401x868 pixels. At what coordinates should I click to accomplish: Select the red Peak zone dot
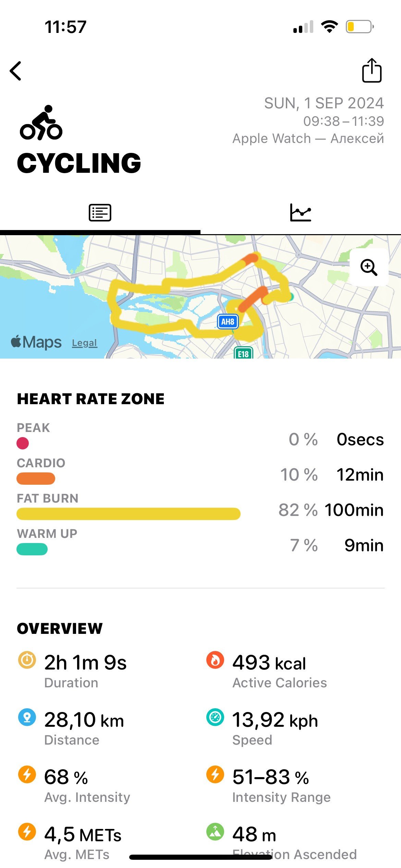click(x=23, y=443)
